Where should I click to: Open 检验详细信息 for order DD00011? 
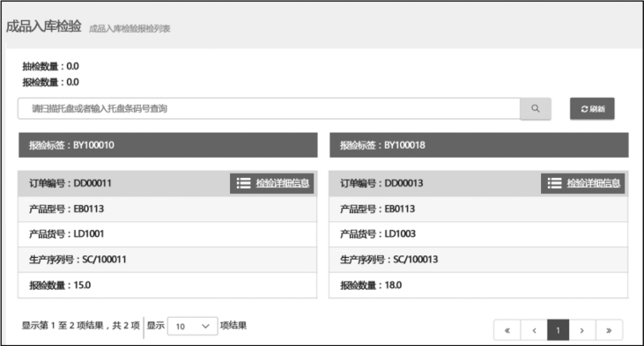[x=272, y=183]
